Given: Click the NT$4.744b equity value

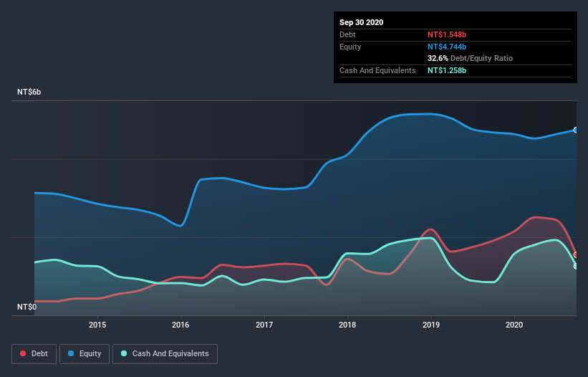Looking at the screenshot, I should pyautogui.click(x=447, y=47).
